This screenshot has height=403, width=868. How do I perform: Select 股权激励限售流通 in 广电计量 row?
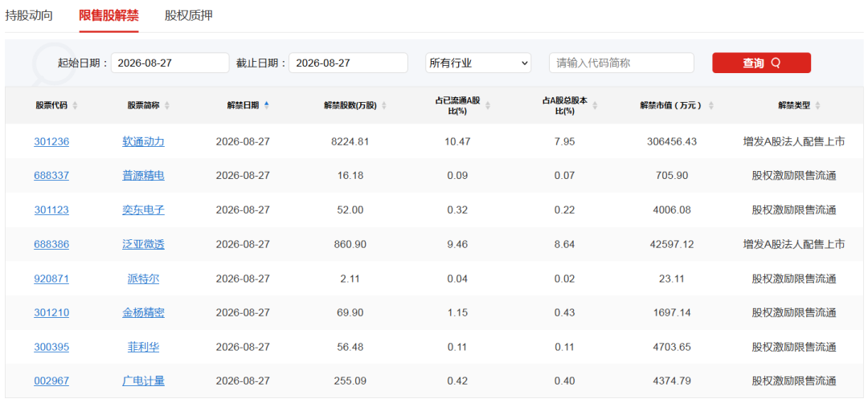click(x=794, y=381)
